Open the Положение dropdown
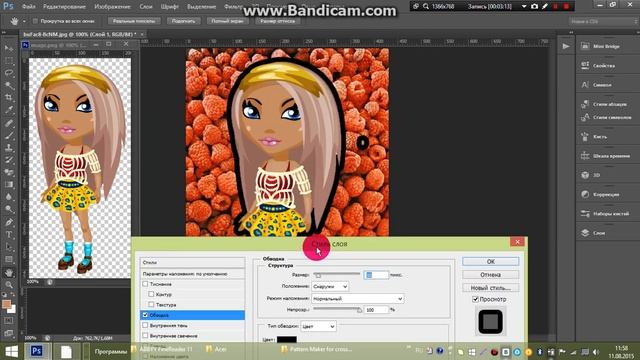The height and width of the screenshot is (360, 640). point(330,287)
